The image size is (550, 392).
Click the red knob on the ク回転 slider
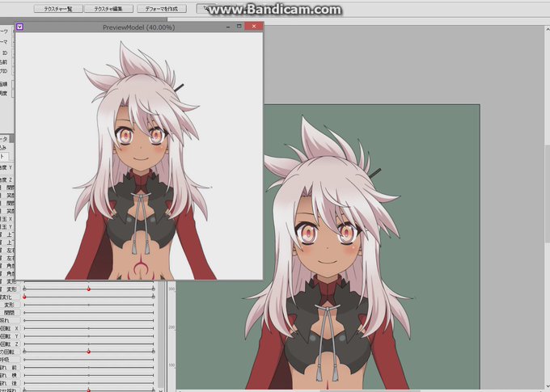click(x=89, y=352)
